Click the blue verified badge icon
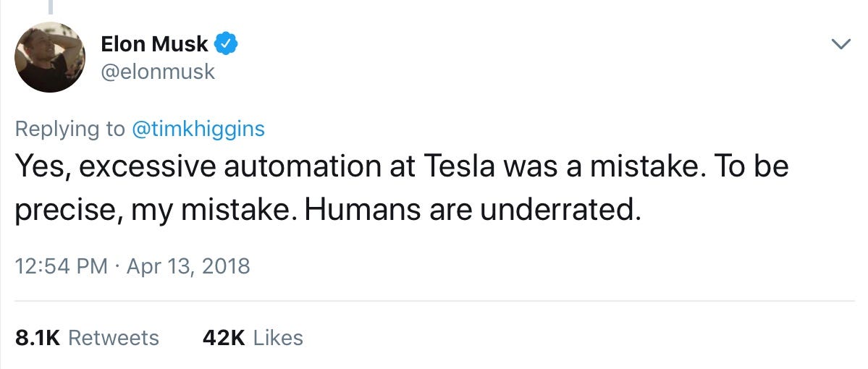This screenshot has height=369, width=868. 226,43
